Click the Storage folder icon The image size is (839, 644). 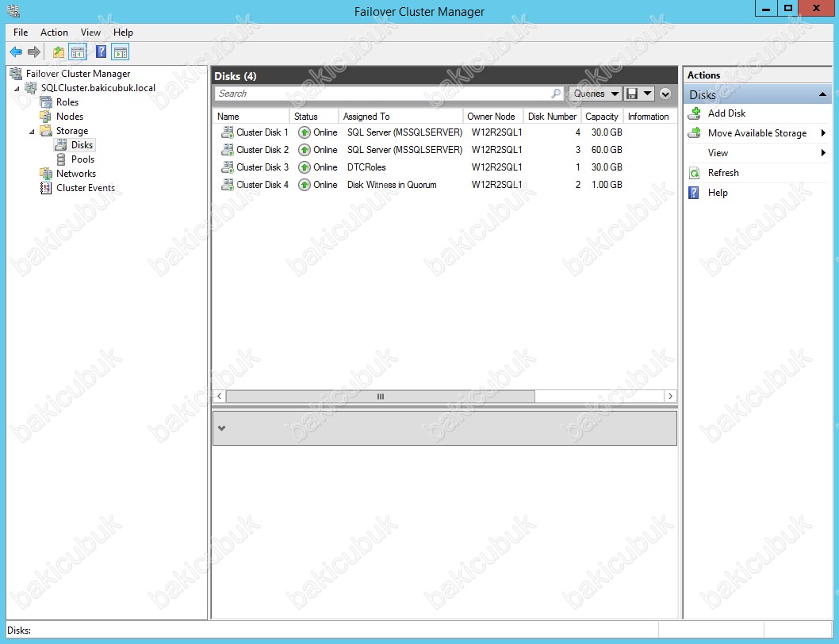[x=46, y=131]
